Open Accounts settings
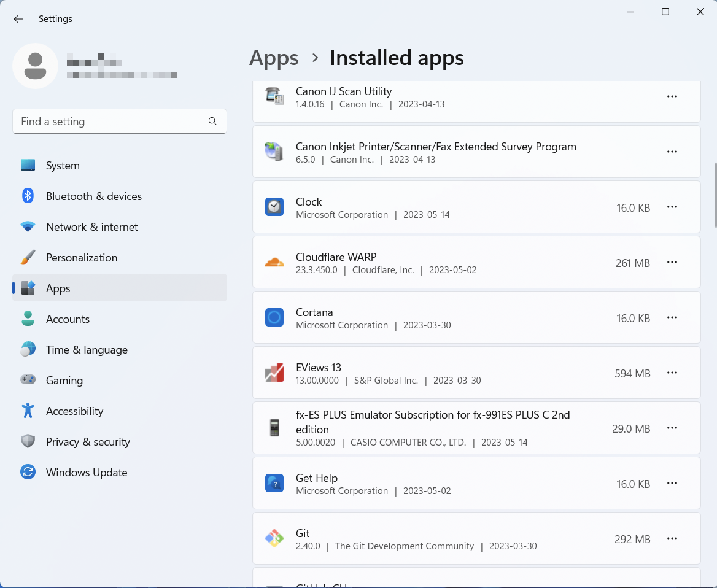Image resolution: width=717 pixels, height=588 pixels. 119,319
